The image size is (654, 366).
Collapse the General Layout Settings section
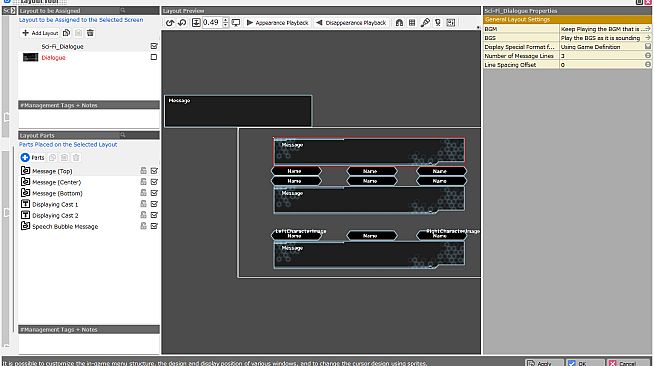coord(567,20)
